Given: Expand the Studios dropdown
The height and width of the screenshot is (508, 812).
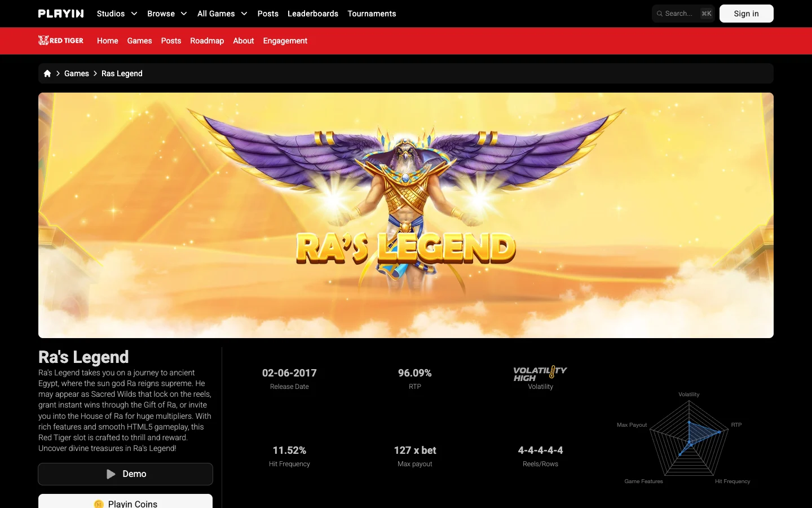Looking at the screenshot, I should click(x=117, y=14).
